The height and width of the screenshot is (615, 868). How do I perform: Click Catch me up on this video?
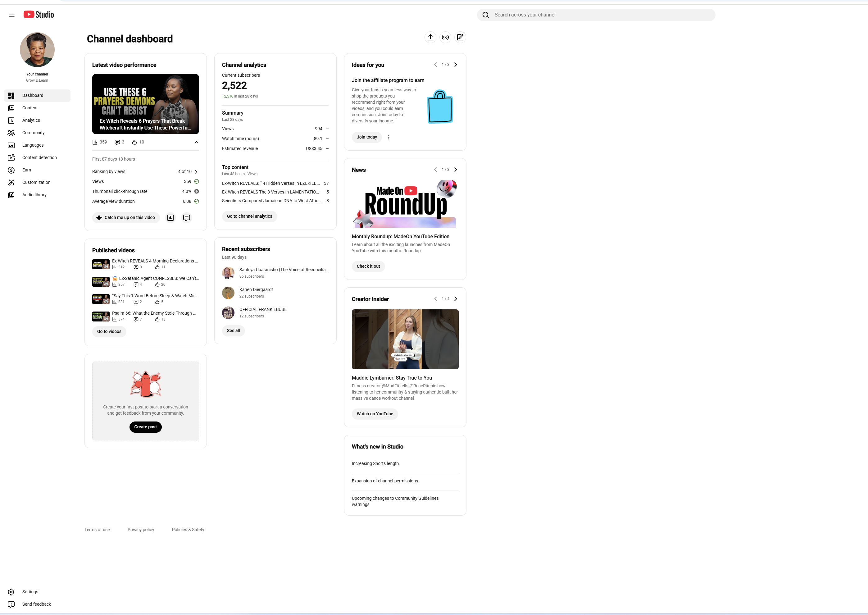126,218
